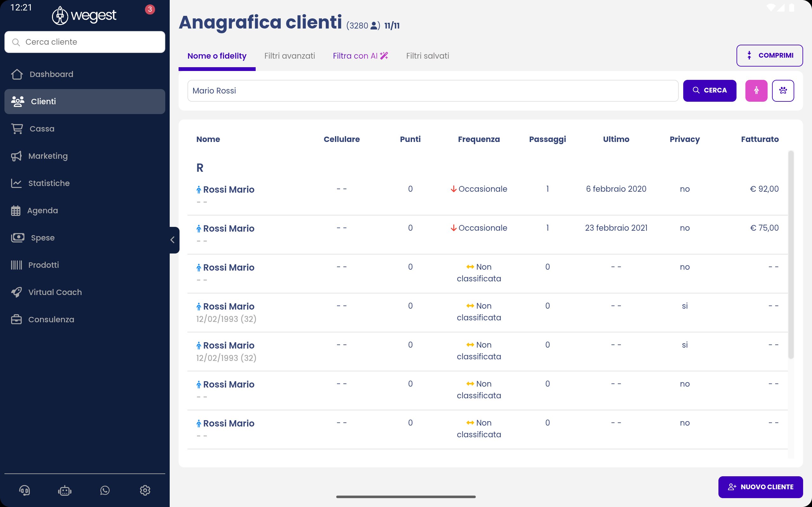Switch to Filtri salvati tab
Image resolution: width=812 pixels, height=507 pixels.
(x=427, y=56)
